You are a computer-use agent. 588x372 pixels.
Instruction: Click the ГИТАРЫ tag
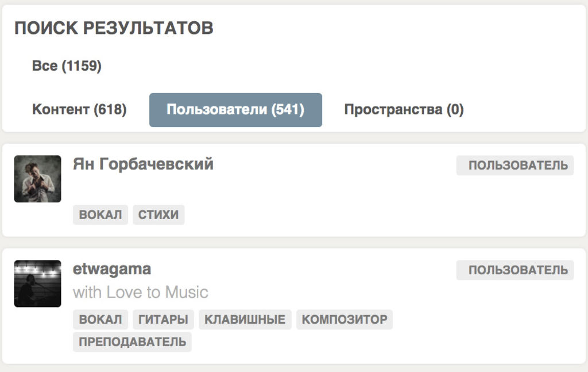pos(163,320)
